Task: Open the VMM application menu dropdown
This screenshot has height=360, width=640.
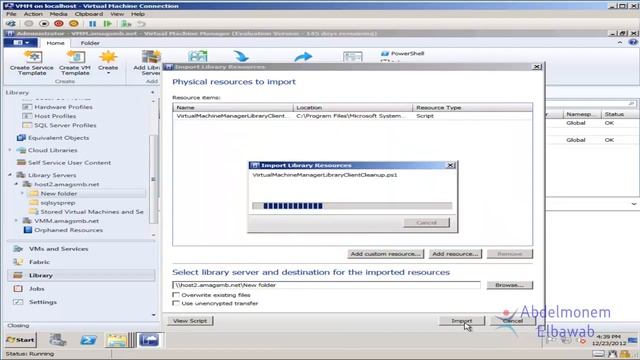Action: point(21,42)
